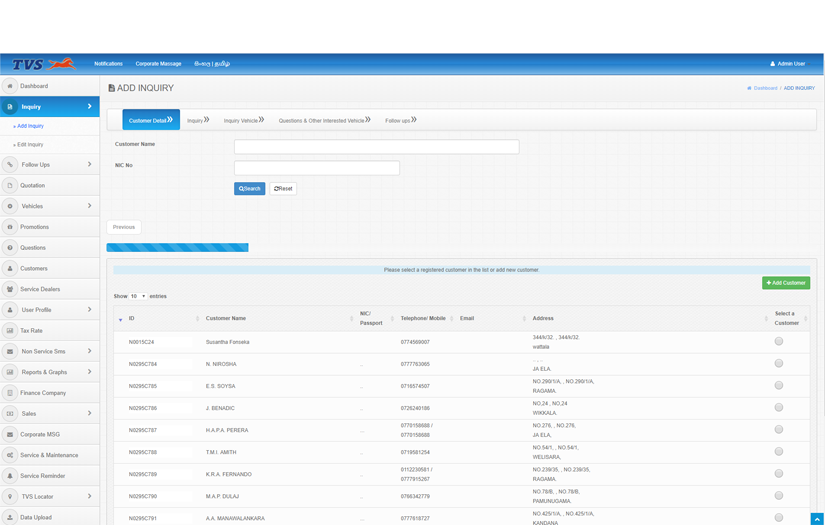Click the Service Reminder bell icon

pyautogui.click(x=9, y=476)
